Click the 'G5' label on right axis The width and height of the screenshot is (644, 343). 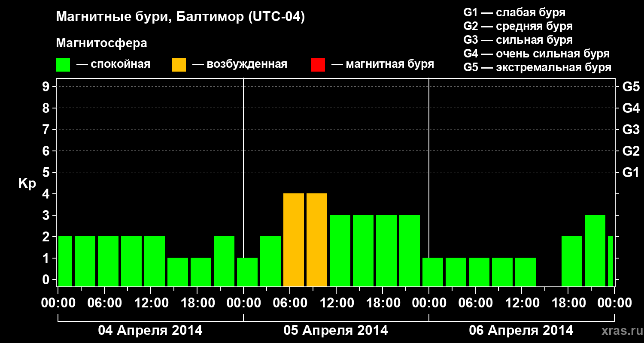631,87
